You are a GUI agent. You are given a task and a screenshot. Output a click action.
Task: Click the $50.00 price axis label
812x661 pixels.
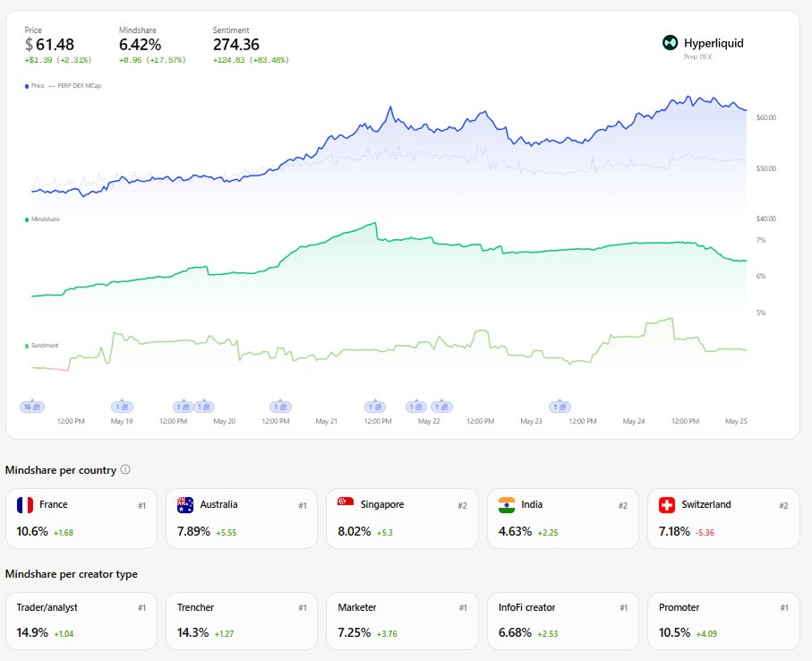pyautogui.click(x=766, y=168)
